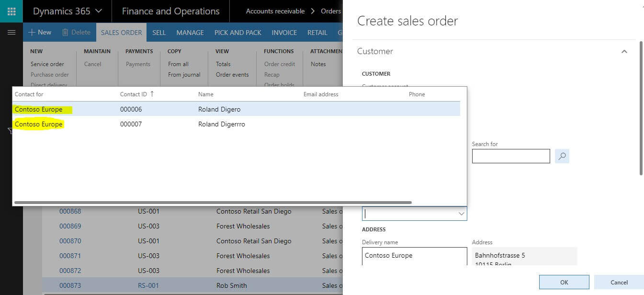Click Totals under VIEW
The image size is (644, 295).
223,64
